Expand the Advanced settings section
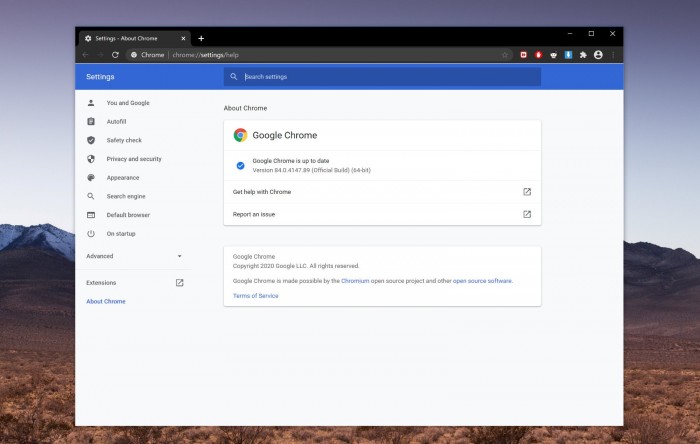The image size is (700, 444). (134, 256)
